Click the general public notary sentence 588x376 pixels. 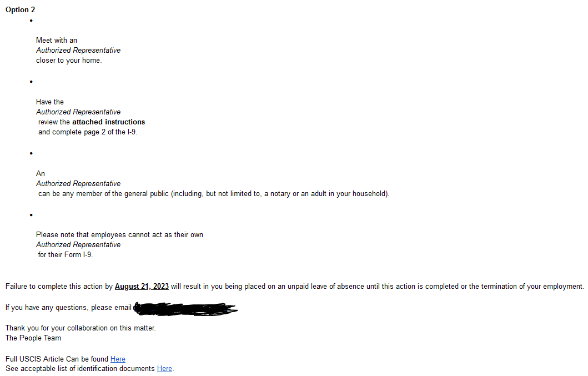tap(214, 194)
